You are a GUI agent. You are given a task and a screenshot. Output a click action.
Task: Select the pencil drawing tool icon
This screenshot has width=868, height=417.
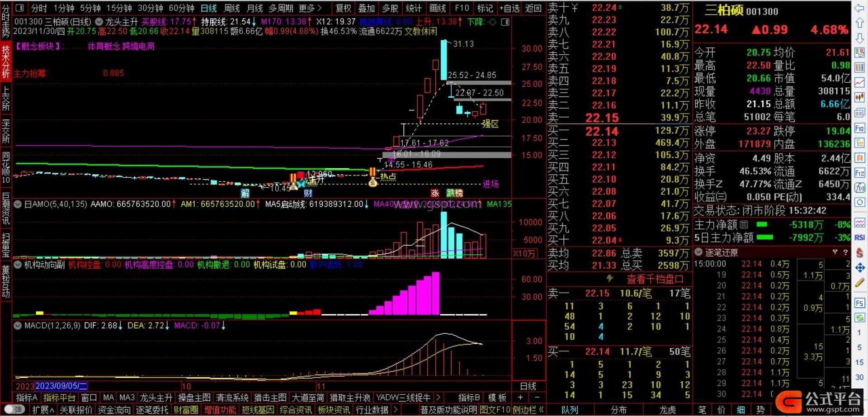pyautogui.click(x=859, y=283)
